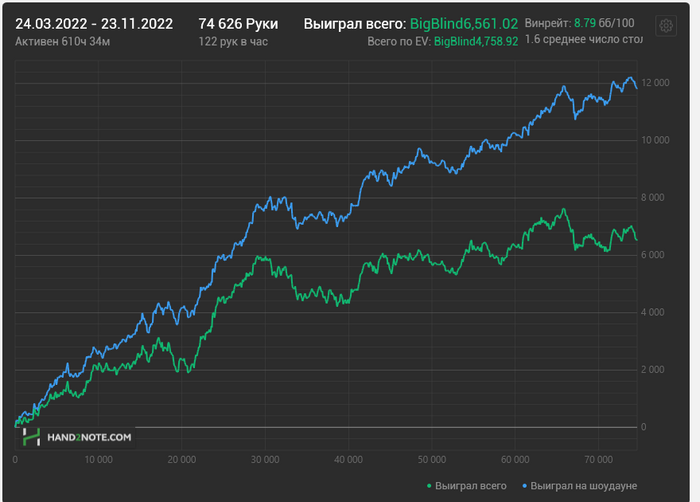Viewport: 700px width, 502px height.
Task: Click winrate value 8.79
Action: point(584,23)
